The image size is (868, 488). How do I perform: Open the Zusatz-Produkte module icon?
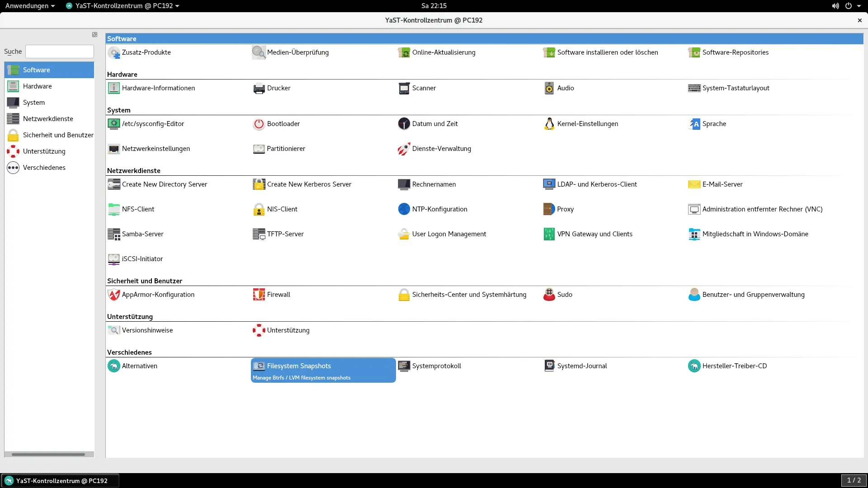point(114,52)
